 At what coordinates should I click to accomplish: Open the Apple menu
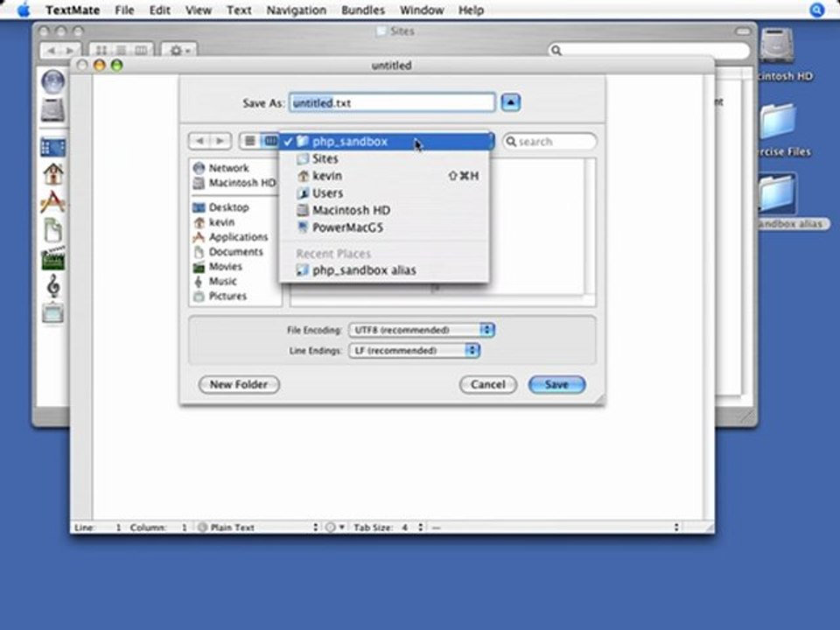24,10
